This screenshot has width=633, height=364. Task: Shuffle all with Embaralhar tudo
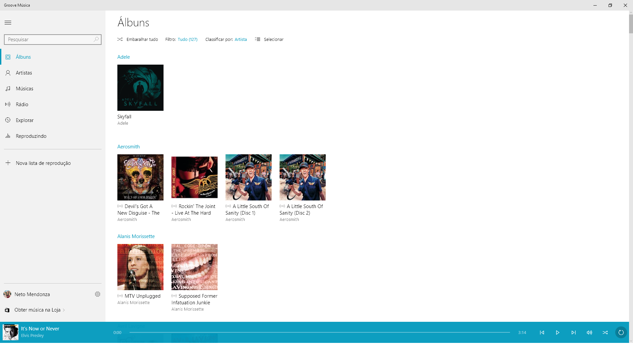click(x=137, y=39)
